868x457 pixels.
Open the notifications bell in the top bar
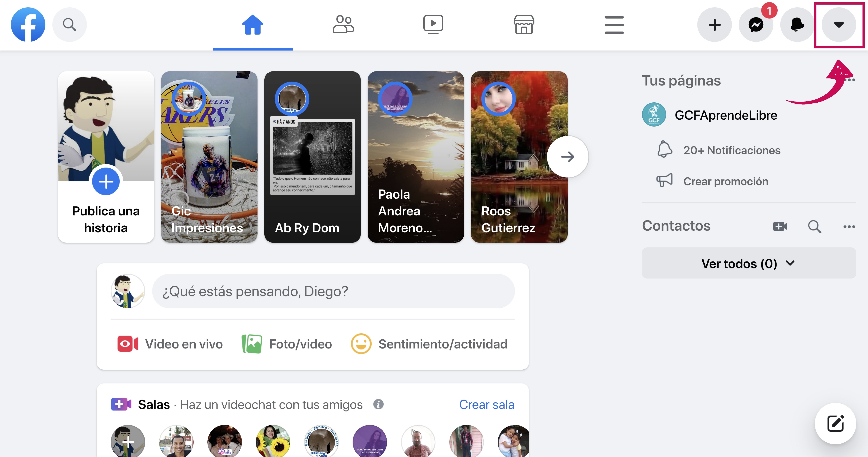[x=797, y=25]
